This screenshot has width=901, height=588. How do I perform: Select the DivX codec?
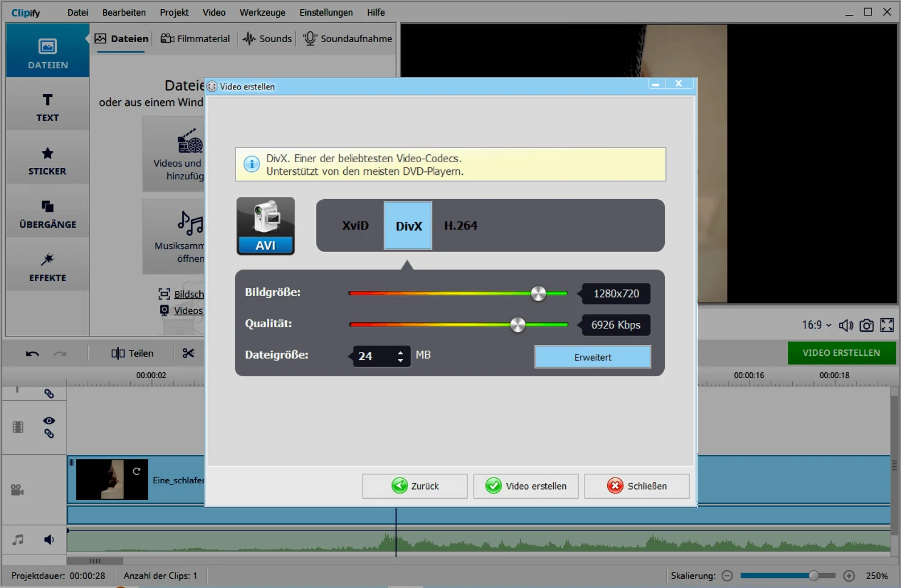408,225
